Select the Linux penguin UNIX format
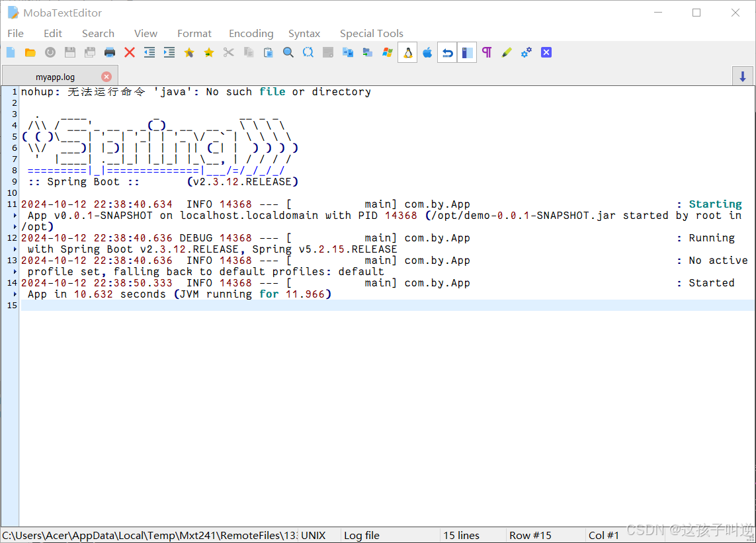Viewport: 756px width, 543px height. 407,52
